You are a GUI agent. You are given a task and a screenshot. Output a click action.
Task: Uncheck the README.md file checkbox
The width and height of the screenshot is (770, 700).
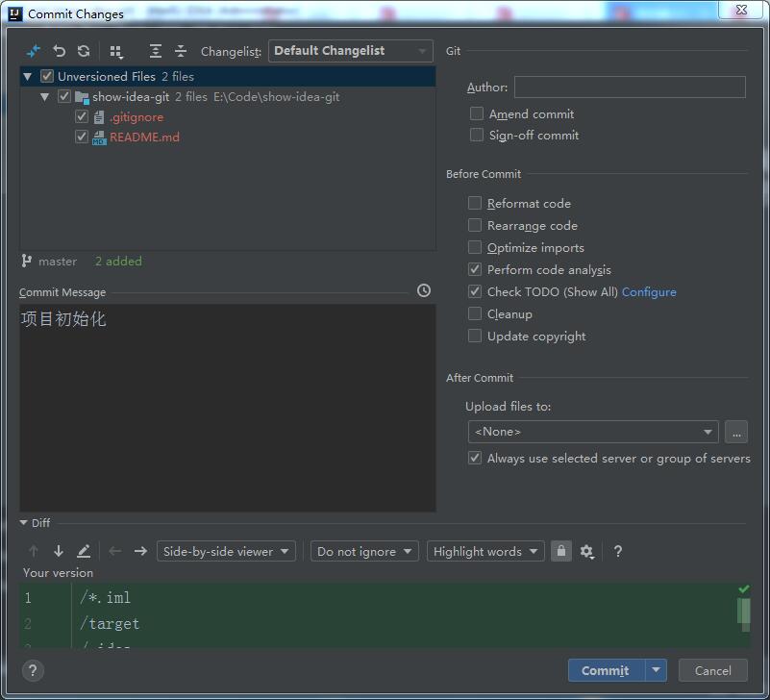[82, 137]
